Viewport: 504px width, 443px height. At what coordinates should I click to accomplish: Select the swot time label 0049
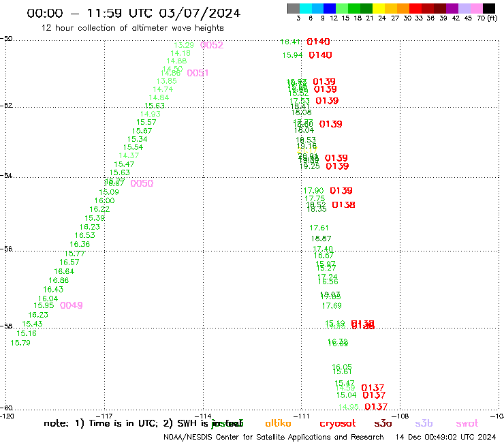(x=72, y=305)
